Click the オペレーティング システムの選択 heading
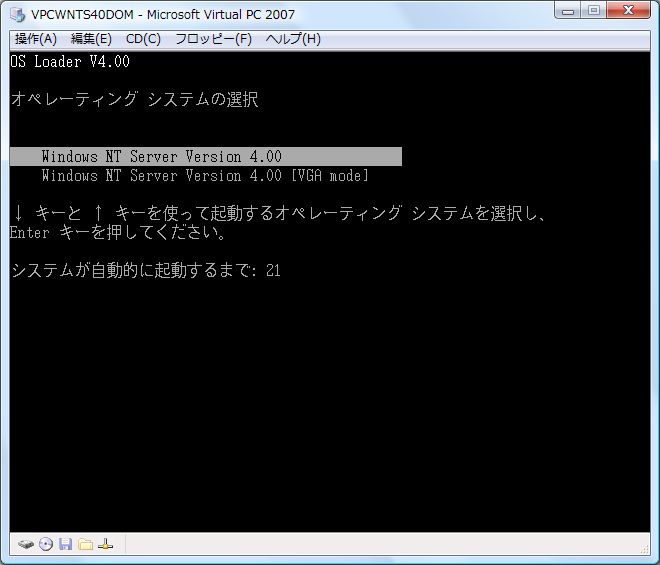The width and height of the screenshot is (660, 565). tap(134, 99)
